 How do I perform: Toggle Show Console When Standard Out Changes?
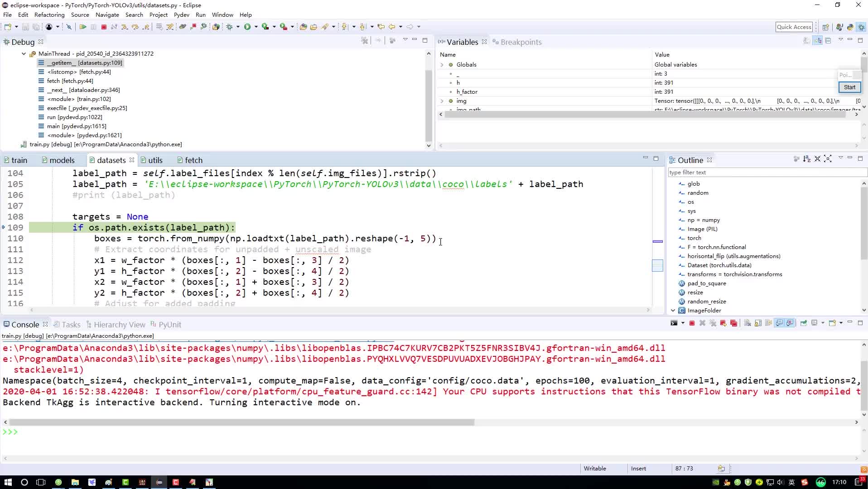pos(779,323)
